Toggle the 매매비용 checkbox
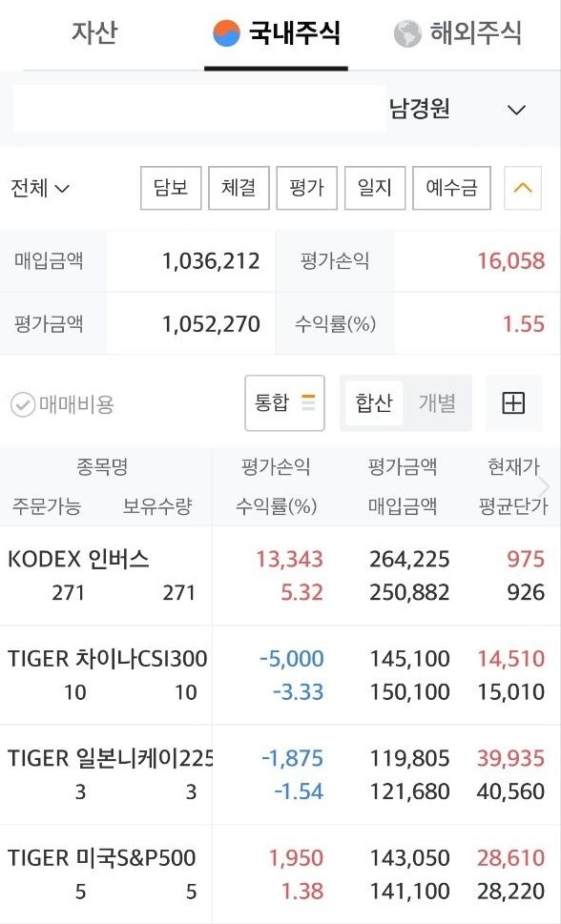 (23, 405)
